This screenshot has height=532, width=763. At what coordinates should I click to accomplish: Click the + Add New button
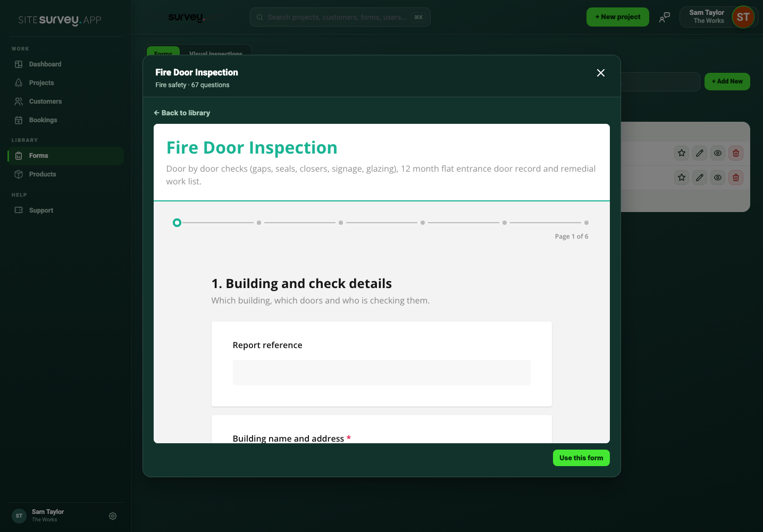coord(727,81)
